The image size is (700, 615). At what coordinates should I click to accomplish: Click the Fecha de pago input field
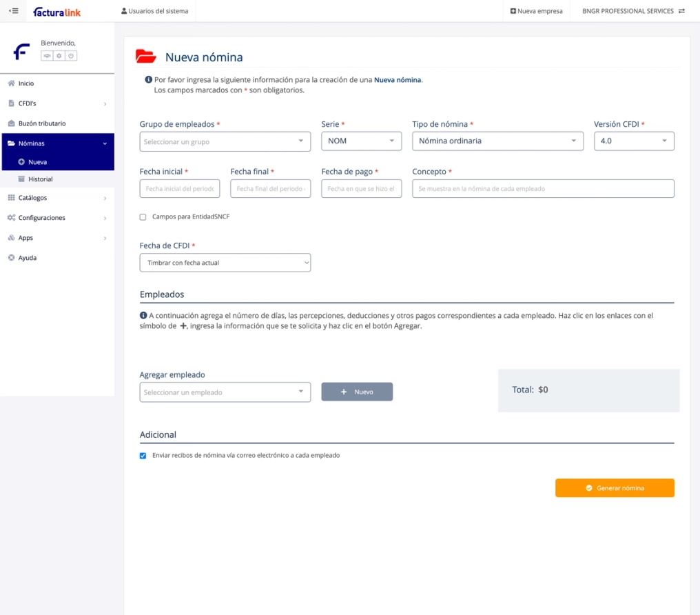[x=361, y=188]
